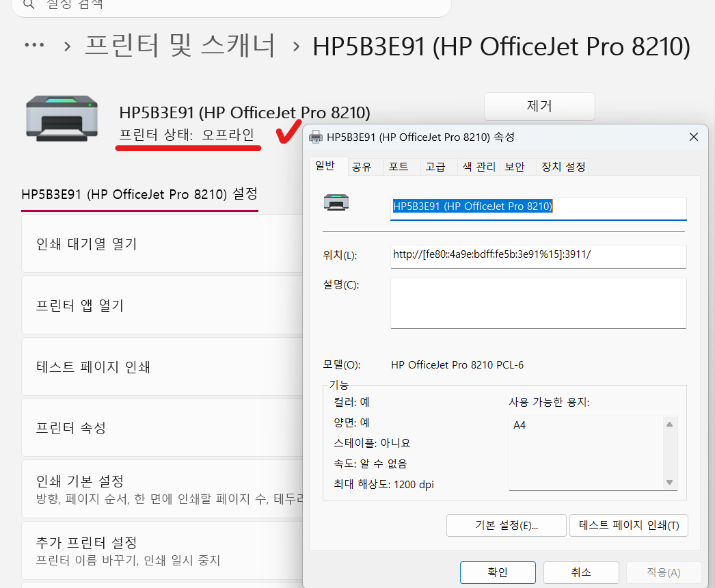715x588 pixels.
Task: Click the paper list scroll-up arrow
Action: pyautogui.click(x=669, y=424)
